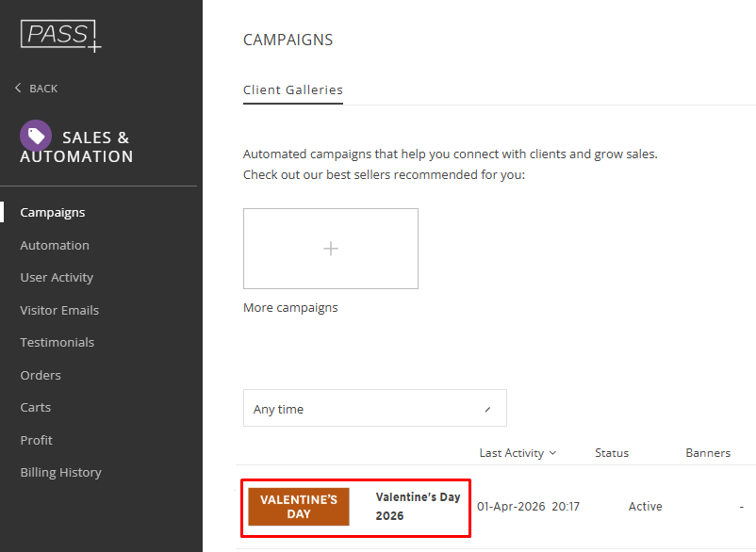Select Campaigns in the sidebar
This screenshot has width=756, height=552.
[53, 213]
